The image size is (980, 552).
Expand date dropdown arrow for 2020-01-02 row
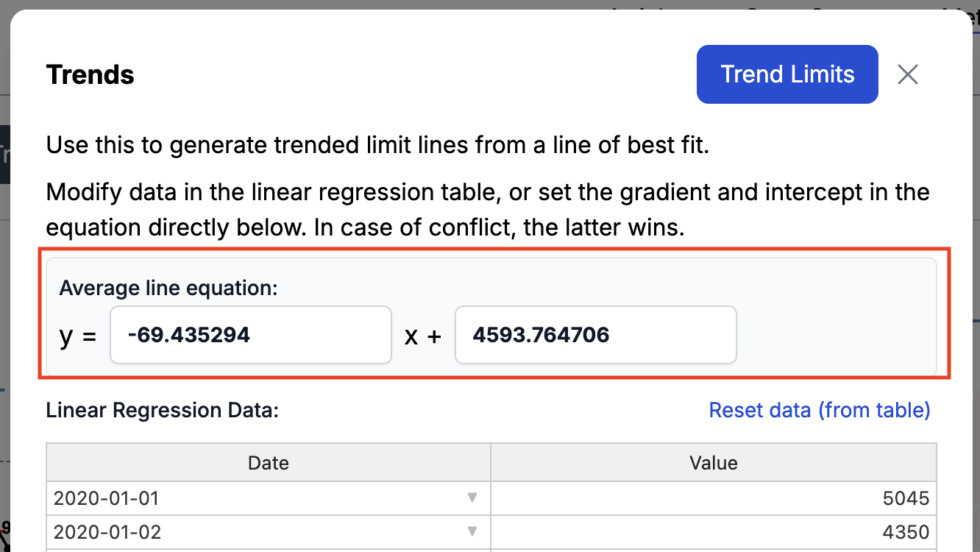(472, 531)
